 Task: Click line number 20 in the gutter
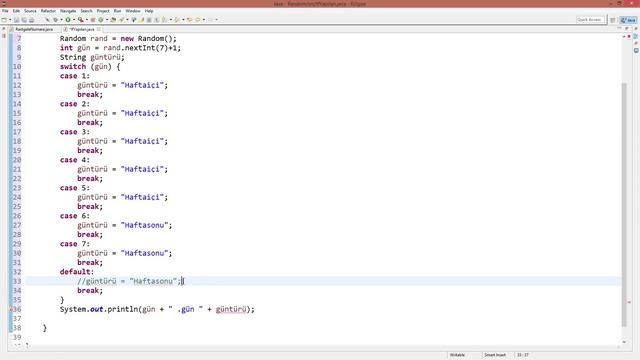17,160
